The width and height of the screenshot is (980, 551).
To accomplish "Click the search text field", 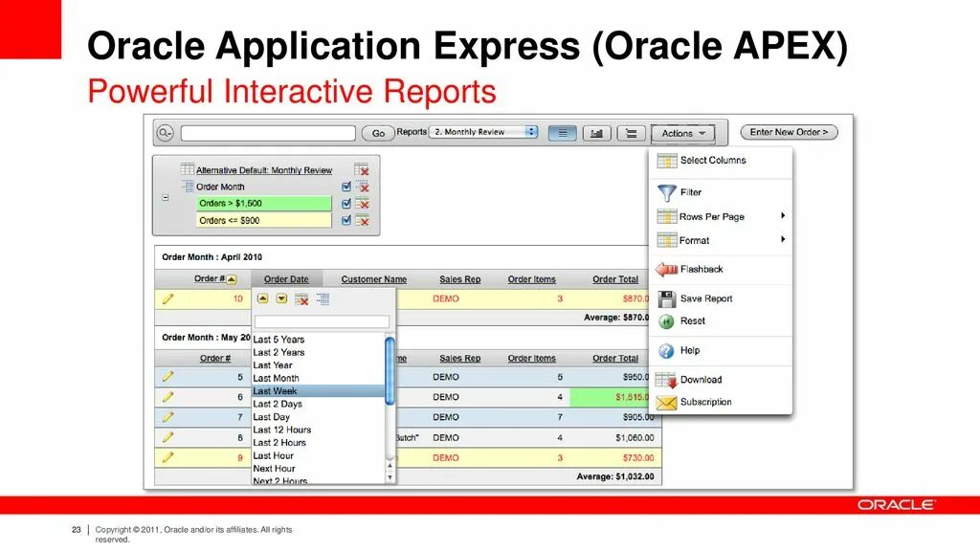I will pos(268,133).
